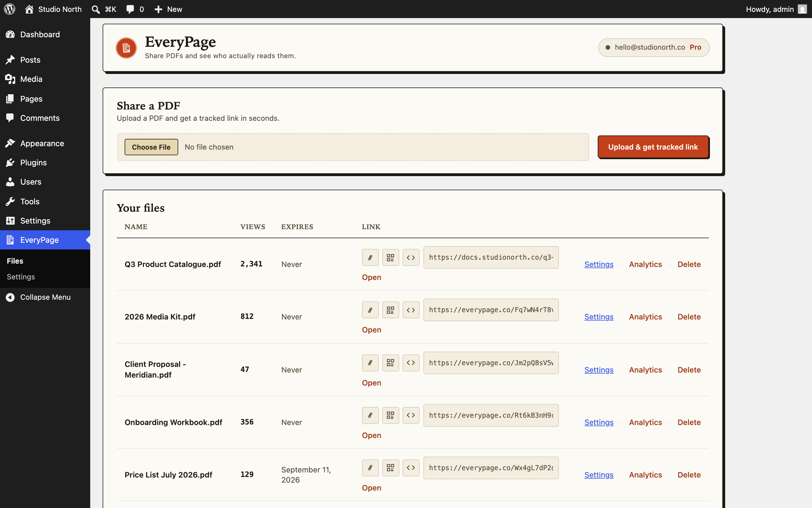Viewport: 812px width, 508px height.
Task: Show QR code for Client Proposal - Meridian.pdf
Action: pyautogui.click(x=390, y=363)
